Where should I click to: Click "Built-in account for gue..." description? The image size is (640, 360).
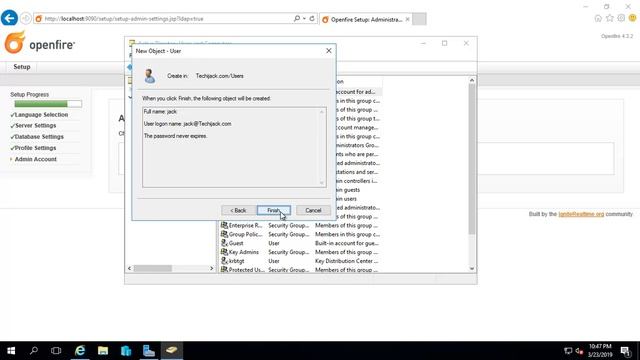click(x=347, y=243)
